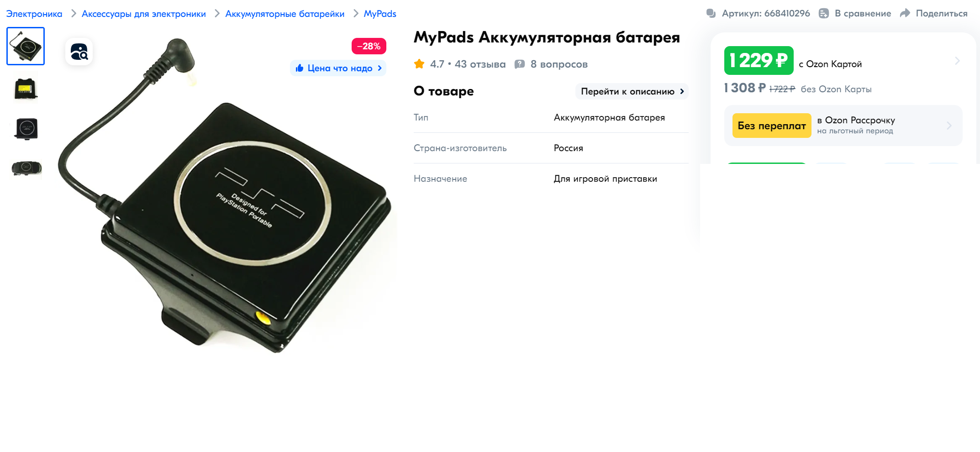Open Аксессуары для электроники breadcrumb

[x=144, y=14]
